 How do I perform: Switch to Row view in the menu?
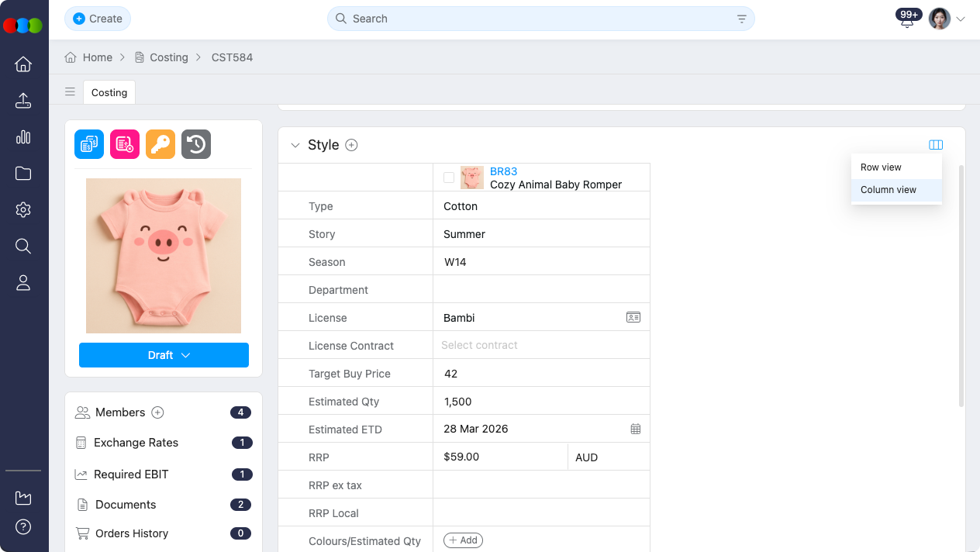pyautogui.click(x=880, y=167)
